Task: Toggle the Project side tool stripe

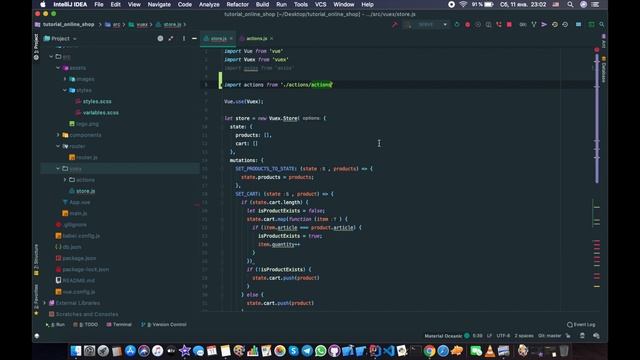Action: pos(36,47)
